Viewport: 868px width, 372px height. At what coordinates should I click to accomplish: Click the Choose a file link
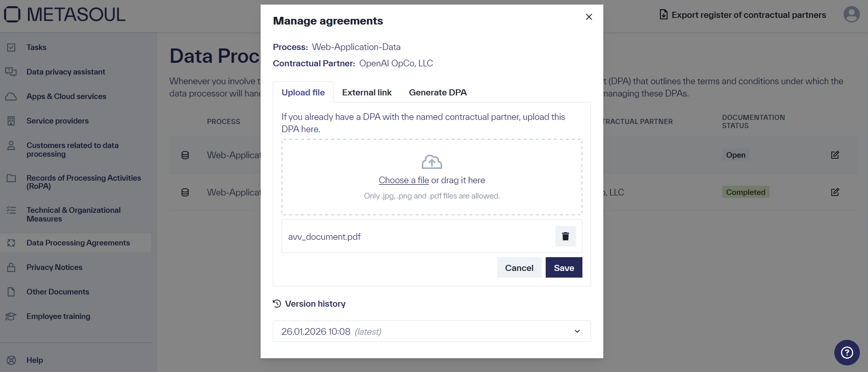(404, 180)
